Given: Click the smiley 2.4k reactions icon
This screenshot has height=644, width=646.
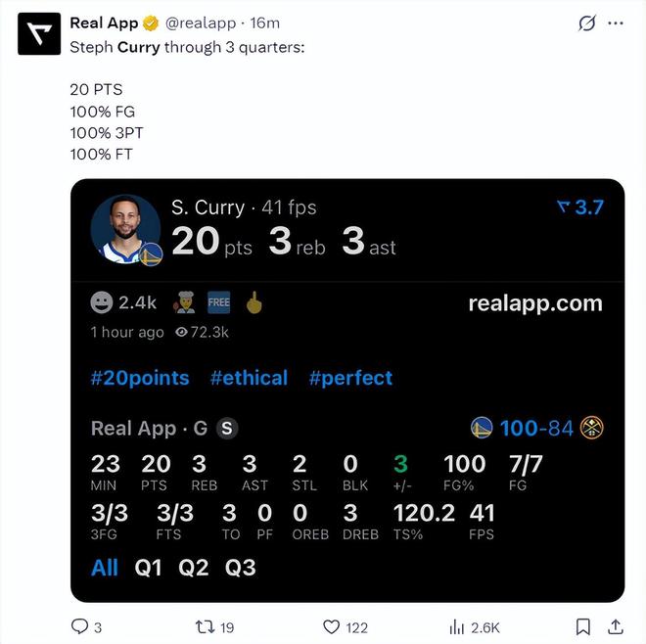Looking at the screenshot, I should pos(102,302).
